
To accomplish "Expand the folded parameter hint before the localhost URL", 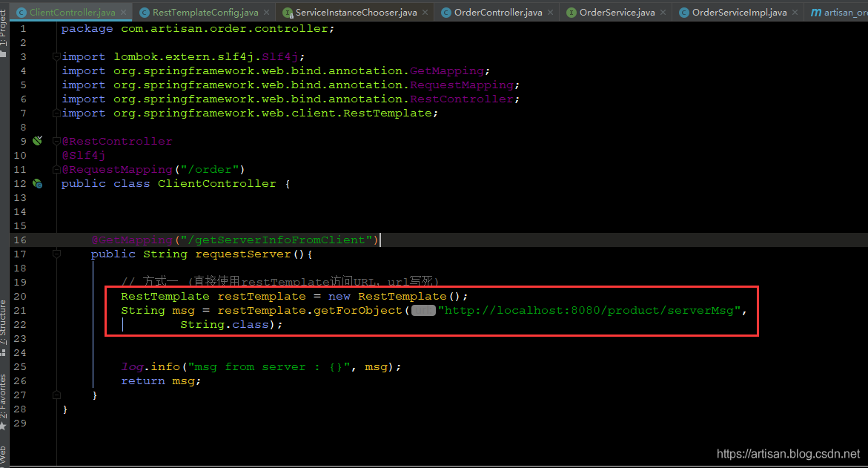I will [423, 311].
